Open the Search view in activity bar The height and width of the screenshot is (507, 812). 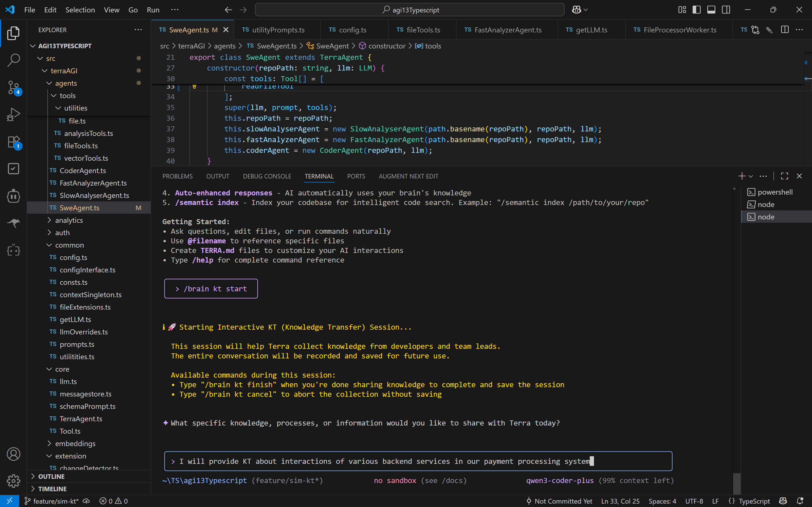(14, 60)
